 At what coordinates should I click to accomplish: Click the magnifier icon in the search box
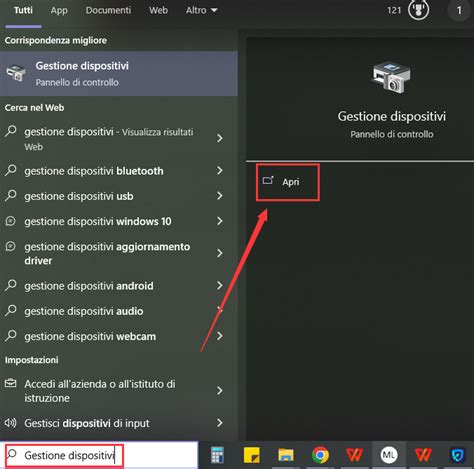pos(12,454)
